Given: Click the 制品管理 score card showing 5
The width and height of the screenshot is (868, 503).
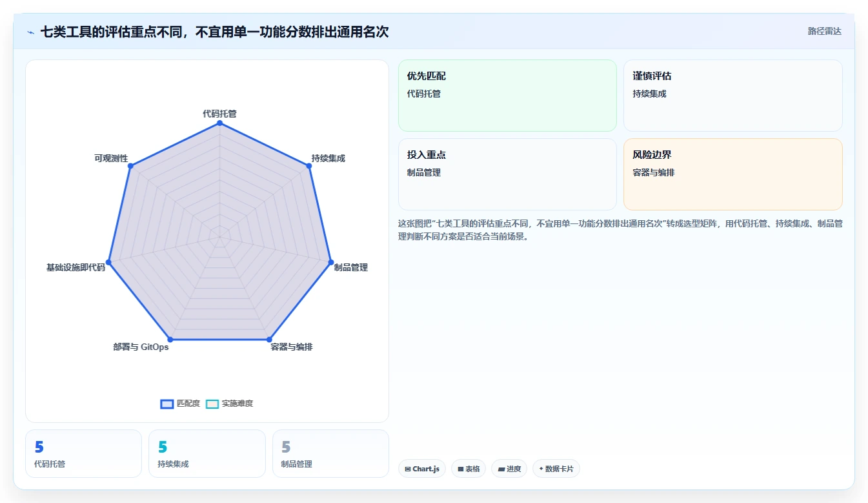Looking at the screenshot, I should point(330,454).
